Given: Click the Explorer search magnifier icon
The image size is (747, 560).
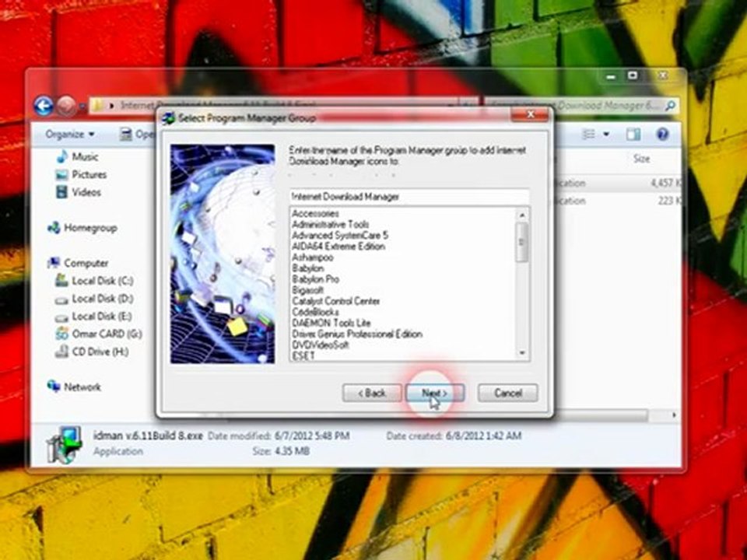Looking at the screenshot, I should tap(670, 105).
